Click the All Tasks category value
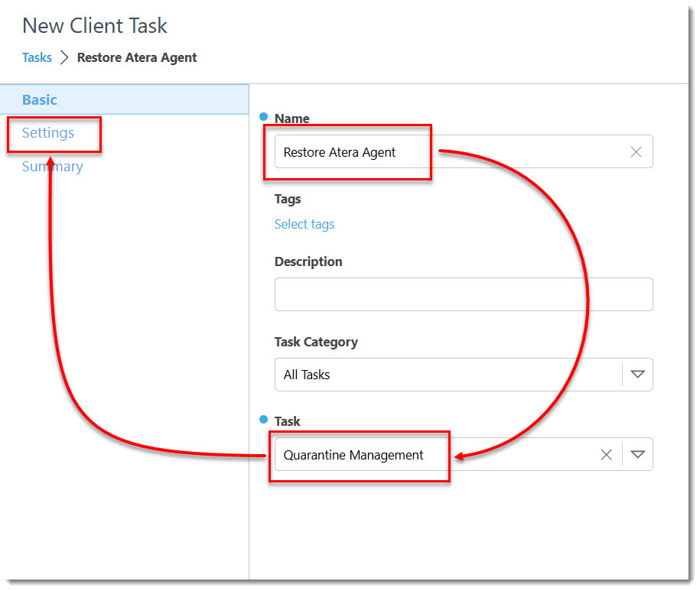700x591 pixels. (x=307, y=375)
